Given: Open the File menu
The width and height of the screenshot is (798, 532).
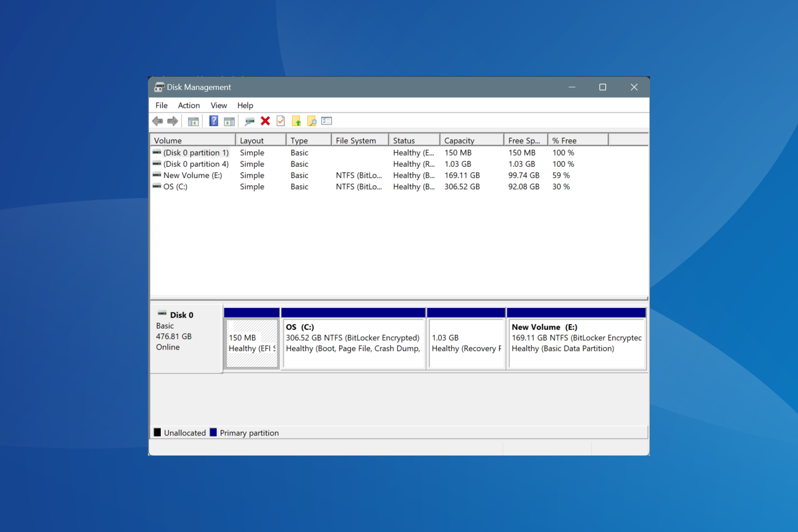Looking at the screenshot, I should point(161,106).
